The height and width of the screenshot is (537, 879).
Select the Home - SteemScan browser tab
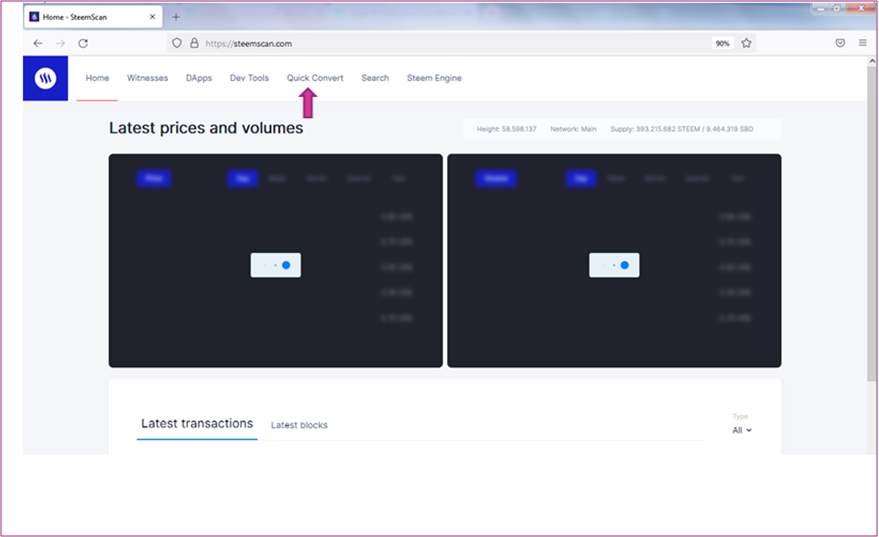coord(93,17)
